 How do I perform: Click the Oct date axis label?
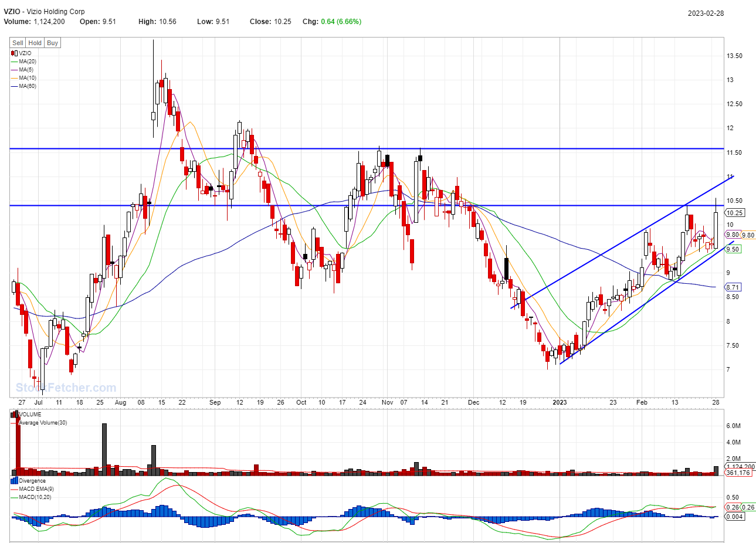[301, 402]
